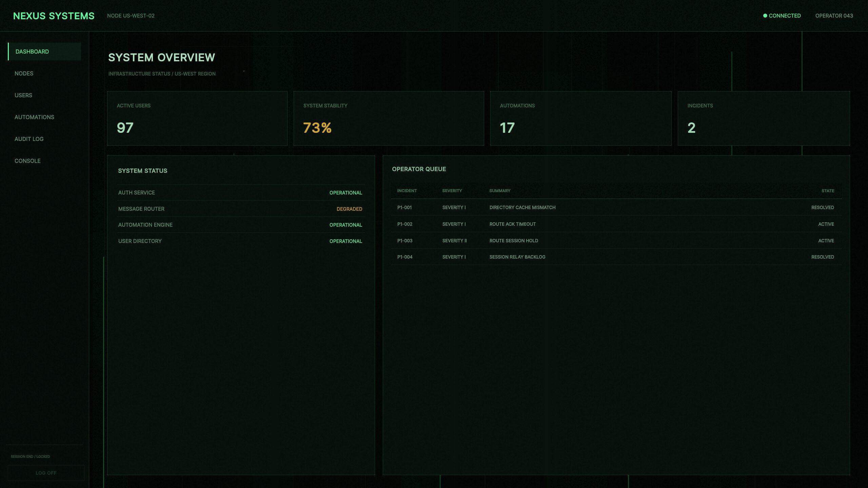
Task: Open the Dashboard sidebar item
Action: (44, 52)
